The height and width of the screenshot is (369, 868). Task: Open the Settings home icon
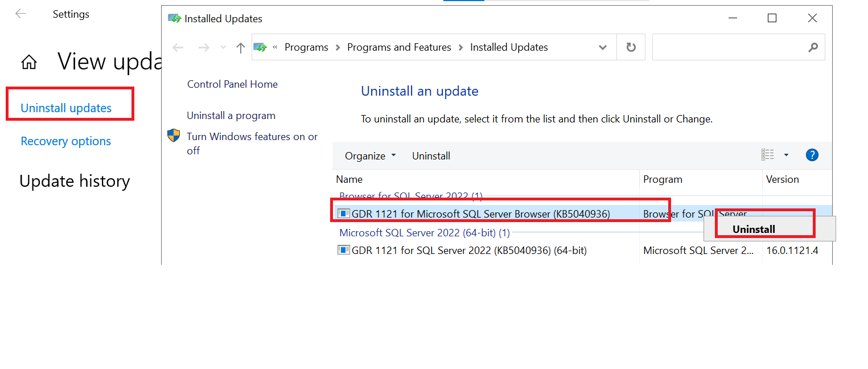(x=29, y=62)
